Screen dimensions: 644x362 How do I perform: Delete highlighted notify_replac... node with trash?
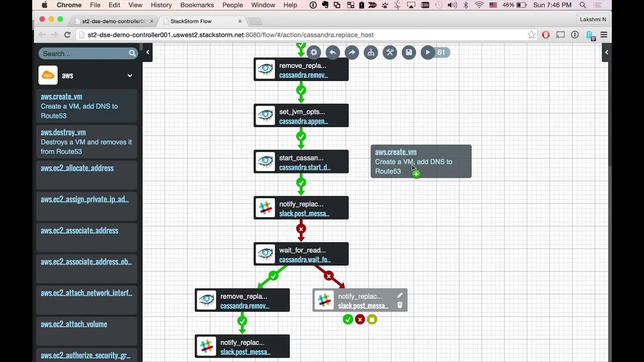399,305
